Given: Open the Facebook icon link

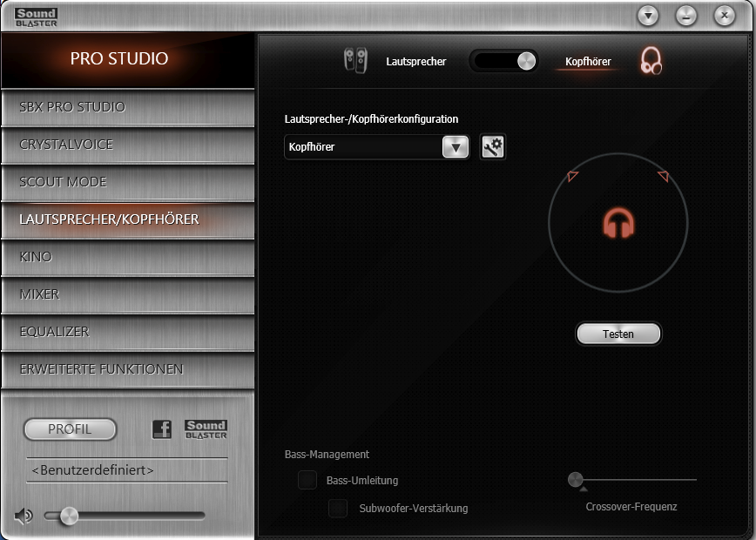Looking at the screenshot, I should 162,429.
